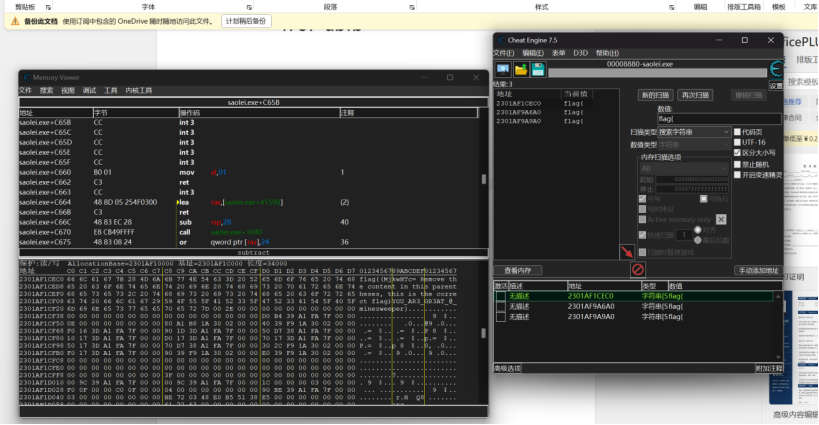This screenshot has width=819, height=425.
Task: Click dialog launcher icon of 剪贴板 group
Action: tap(48, 7)
